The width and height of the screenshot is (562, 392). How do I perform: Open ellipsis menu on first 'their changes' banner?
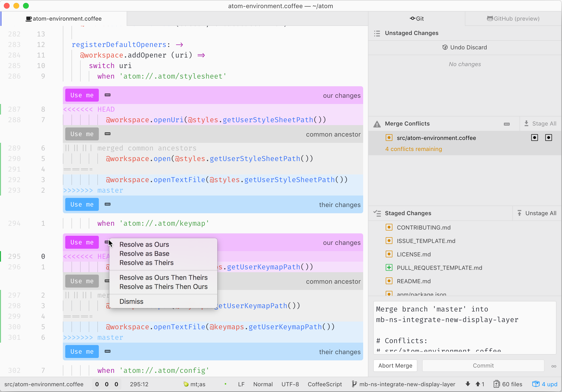click(107, 204)
